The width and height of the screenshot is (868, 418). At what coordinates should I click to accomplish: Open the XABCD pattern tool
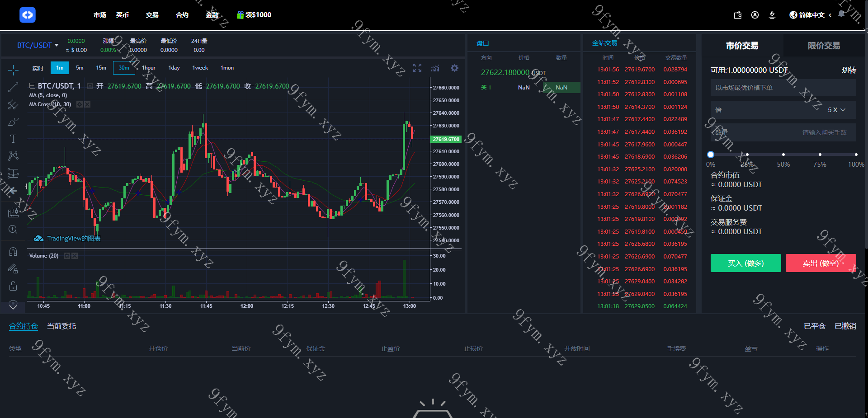(x=13, y=156)
